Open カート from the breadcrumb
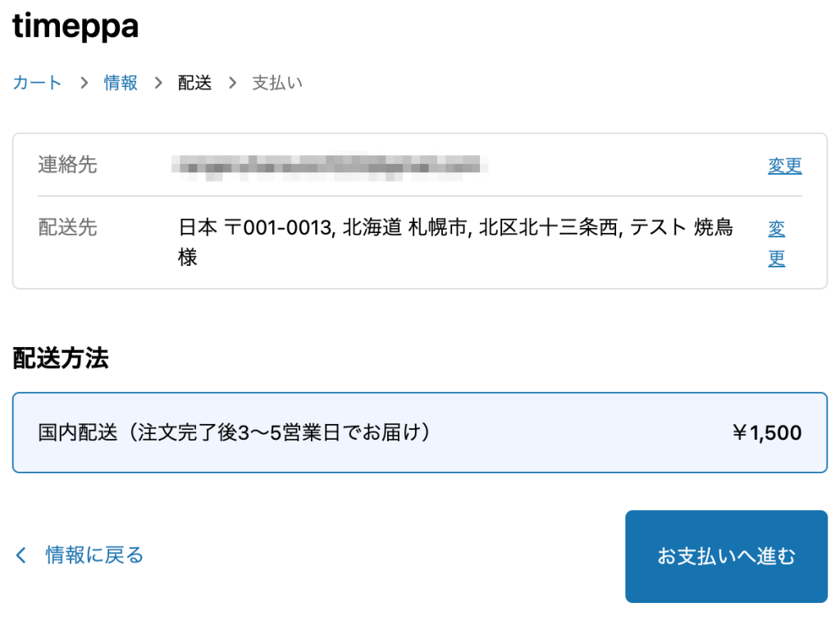Viewport: 840px width, 630px height. [x=36, y=82]
